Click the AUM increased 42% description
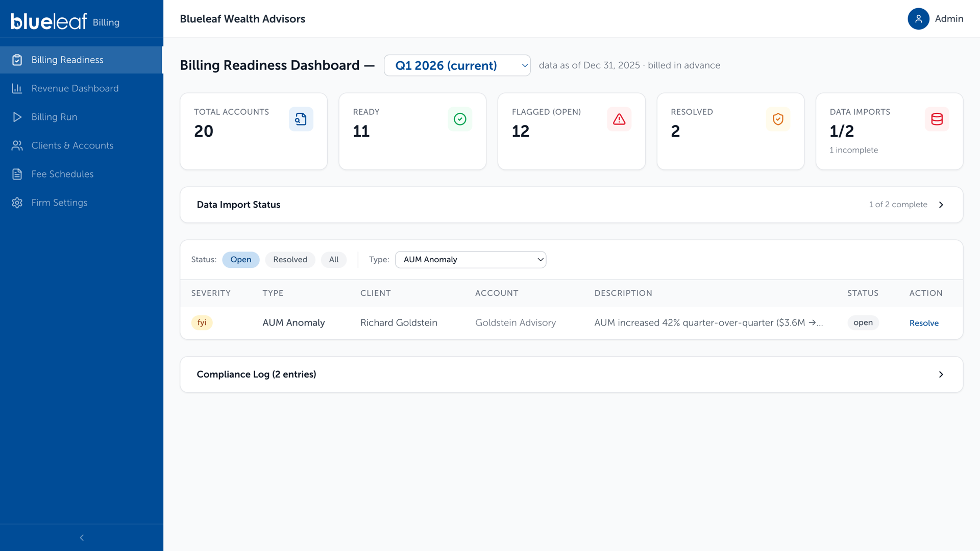 pos(708,323)
